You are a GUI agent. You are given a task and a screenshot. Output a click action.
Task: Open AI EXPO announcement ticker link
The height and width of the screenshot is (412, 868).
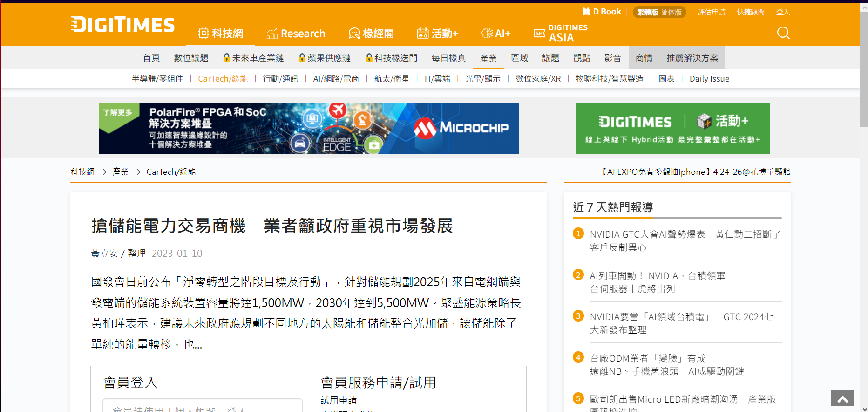695,172
